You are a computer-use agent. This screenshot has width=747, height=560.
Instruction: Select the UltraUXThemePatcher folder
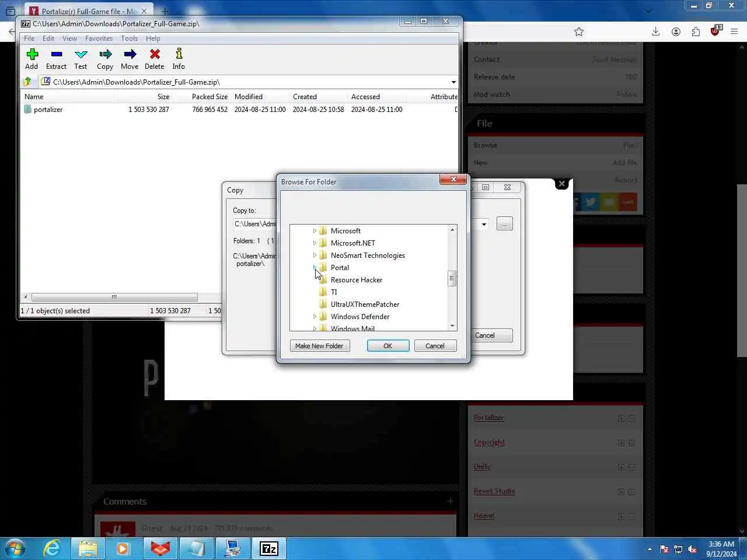coord(365,304)
